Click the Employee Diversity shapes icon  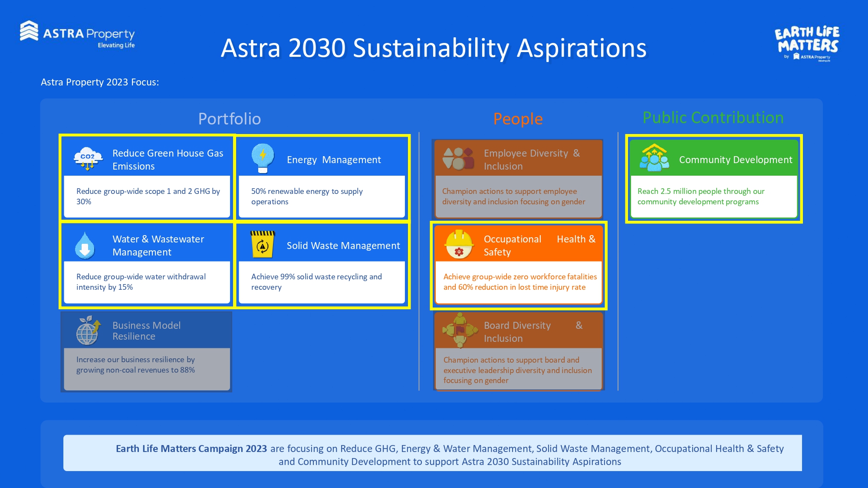[x=458, y=159]
